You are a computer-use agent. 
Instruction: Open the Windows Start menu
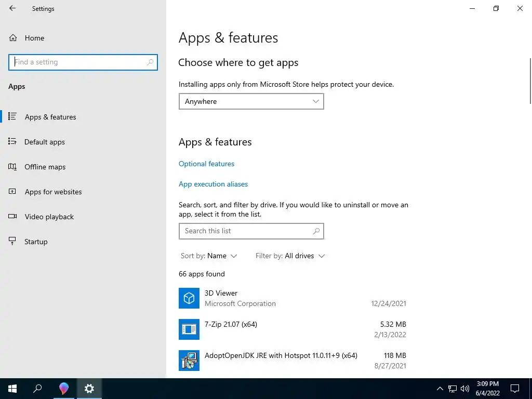pos(12,389)
